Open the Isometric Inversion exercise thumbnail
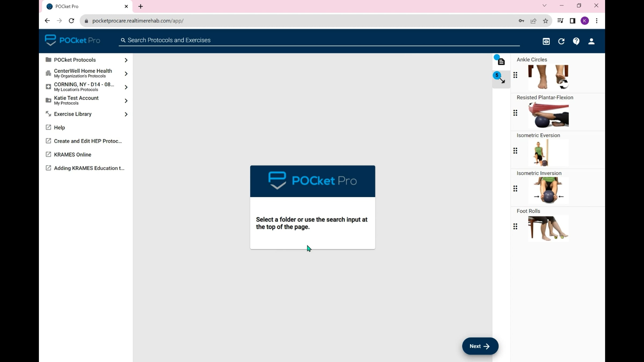The image size is (644, 362). coord(548,191)
